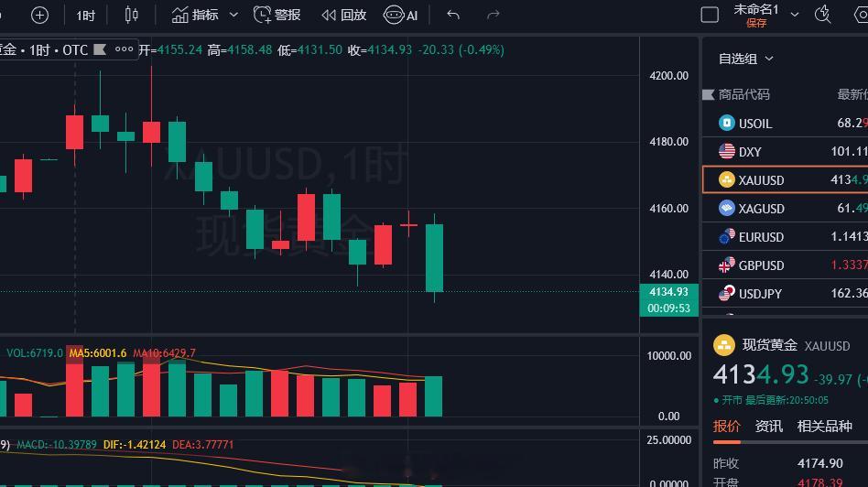Click the flag icon beside OTC
Image resolution: width=868 pixels, height=487 pixels.
(100, 49)
